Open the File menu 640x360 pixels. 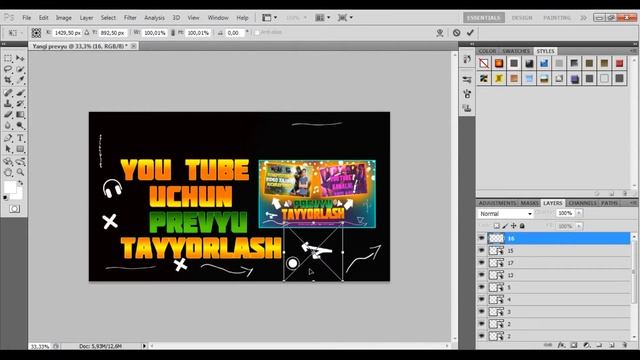click(x=27, y=18)
